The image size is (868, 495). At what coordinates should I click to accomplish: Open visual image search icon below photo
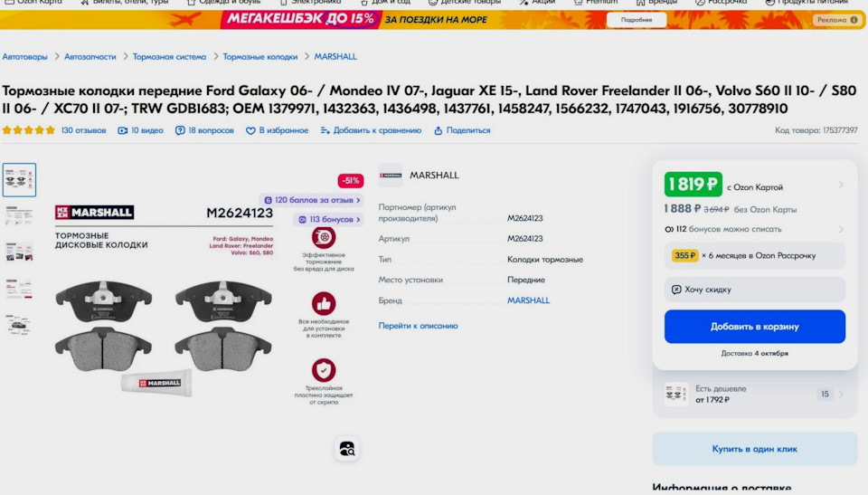347,449
